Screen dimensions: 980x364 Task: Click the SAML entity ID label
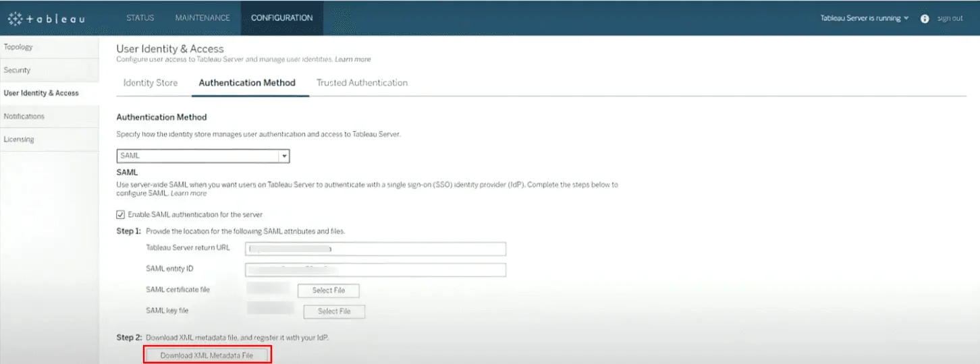pos(170,269)
